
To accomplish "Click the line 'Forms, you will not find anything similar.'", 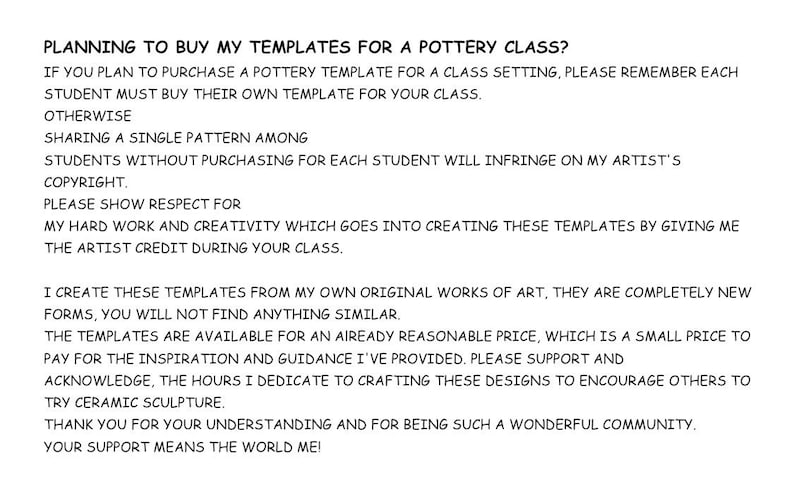I will [222, 315].
